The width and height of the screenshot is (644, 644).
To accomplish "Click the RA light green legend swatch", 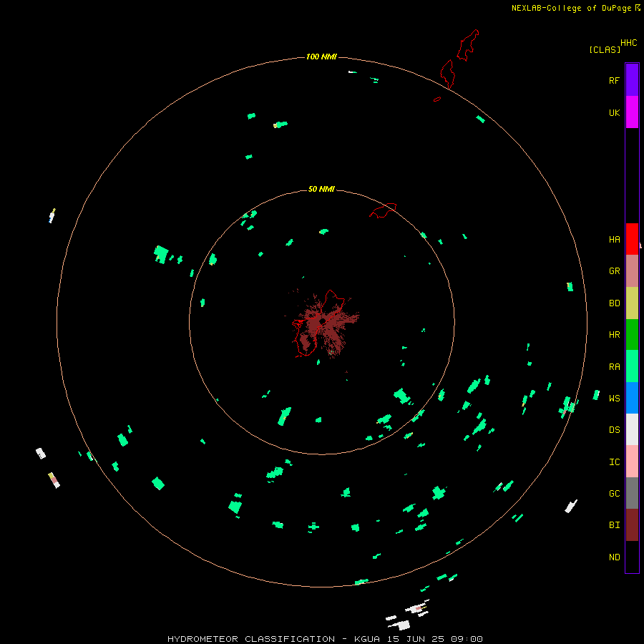I will click(632, 366).
